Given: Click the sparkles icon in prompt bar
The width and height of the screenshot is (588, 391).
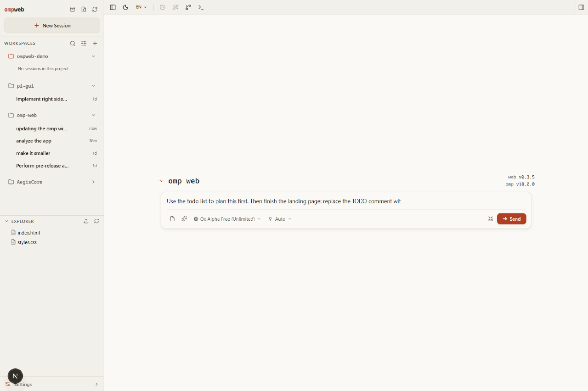Looking at the screenshot, I should point(184,219).
